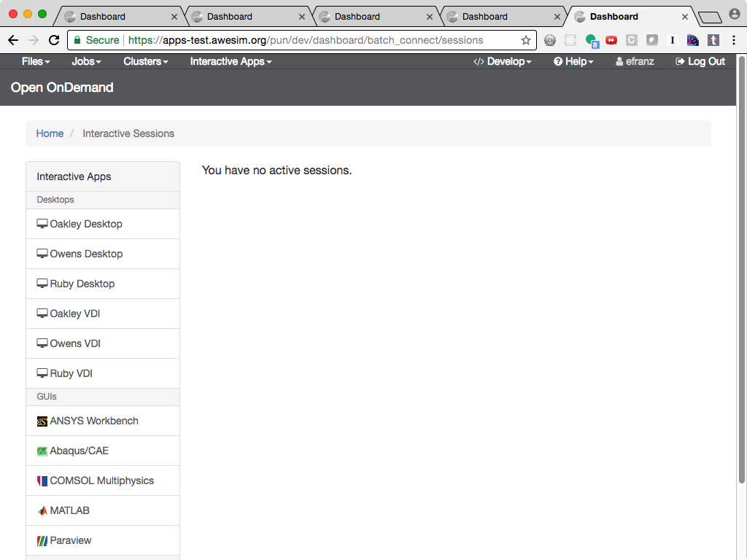Click the Paraview app icon

42,540
